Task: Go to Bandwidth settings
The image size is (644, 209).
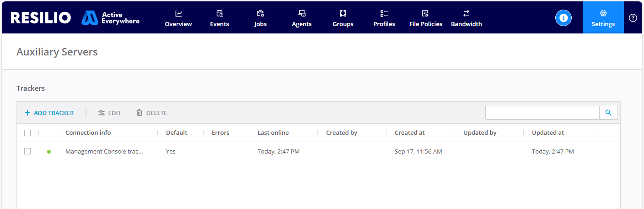Action: [466, 18]
